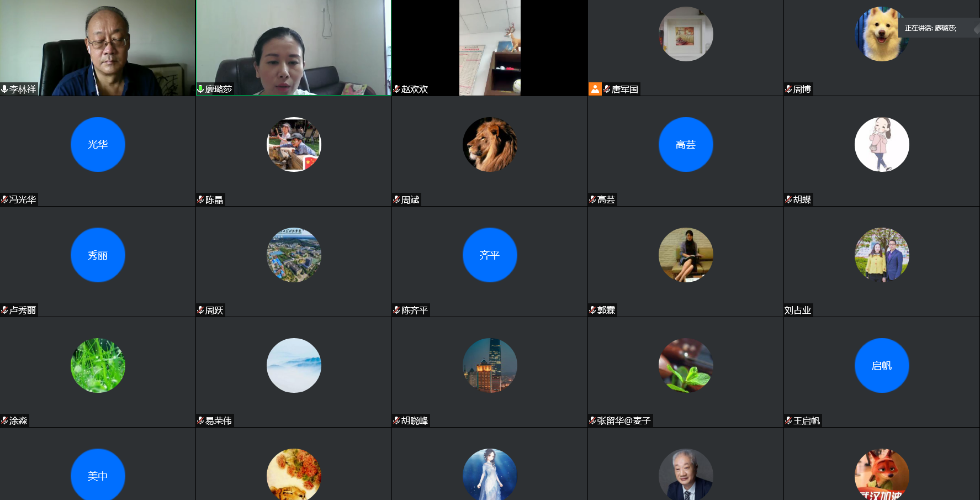Toggle 涂淼's microphone mute icon

point(4,420)
